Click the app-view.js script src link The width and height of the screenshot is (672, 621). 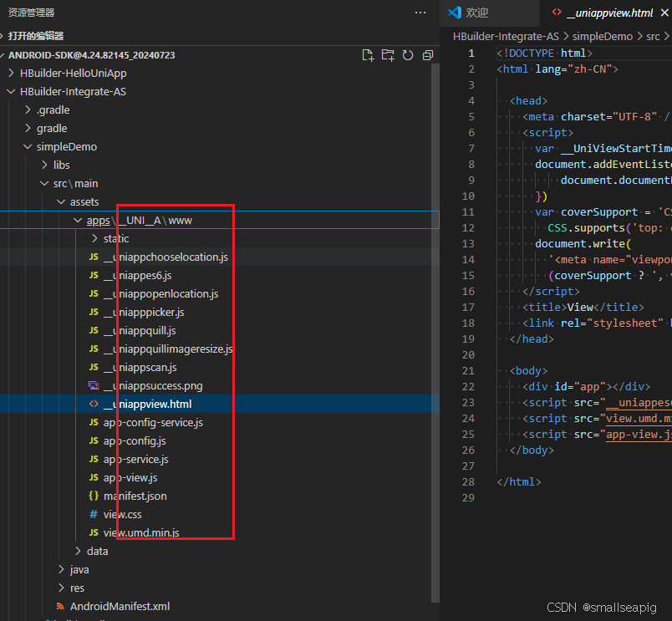tap(639, 434)
